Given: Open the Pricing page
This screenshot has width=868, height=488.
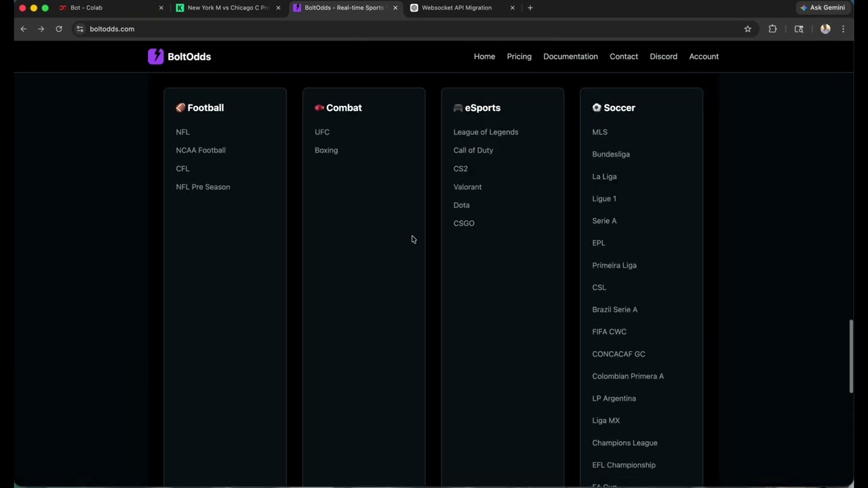Looking at the screenshot, I should pos(519,56).
